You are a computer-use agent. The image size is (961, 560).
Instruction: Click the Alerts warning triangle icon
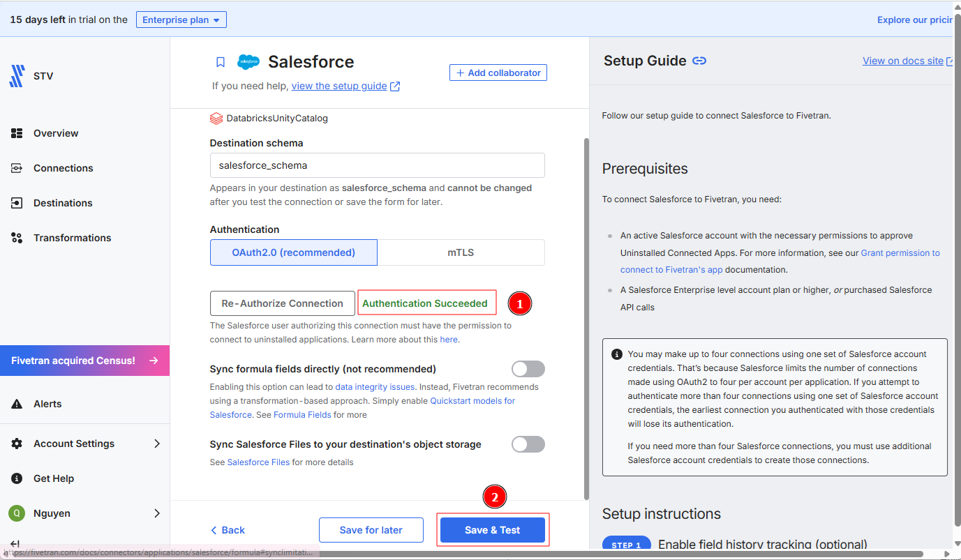17,404
